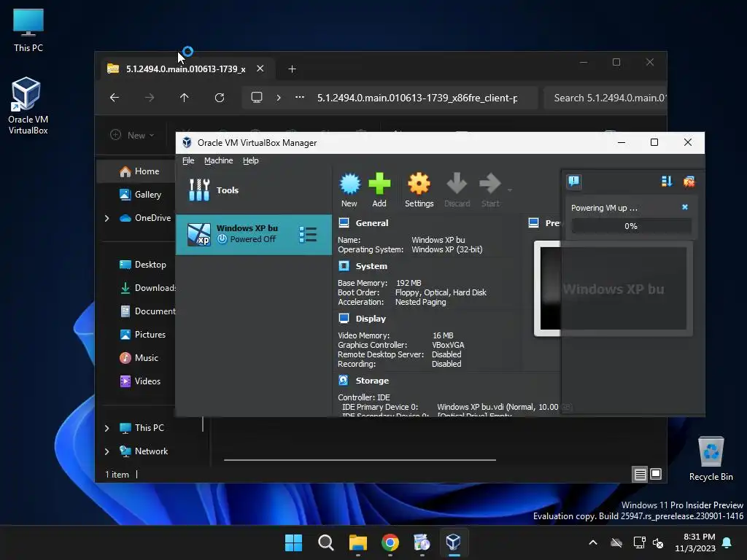Open Videos in File Explorer sidebar
747x560 pixels.
click(140, 381)
